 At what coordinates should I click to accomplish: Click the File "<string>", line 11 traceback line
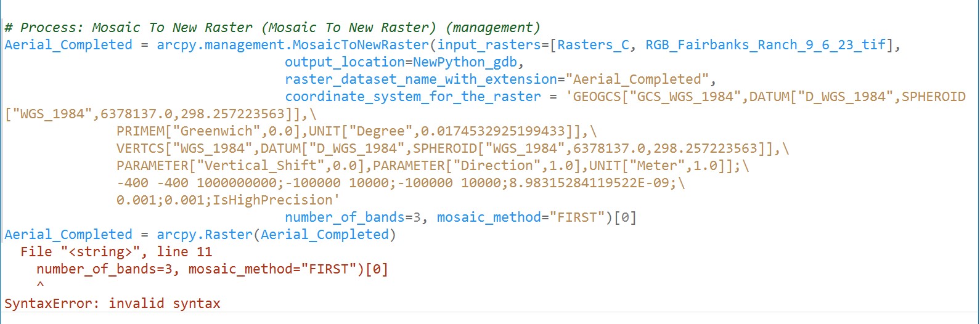(x=116, y=252)
